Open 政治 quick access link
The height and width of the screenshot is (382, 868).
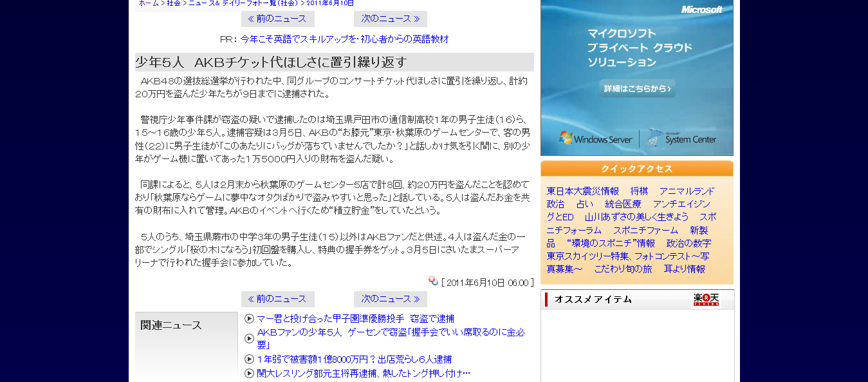pyautogui.click(x=556, y=204)
